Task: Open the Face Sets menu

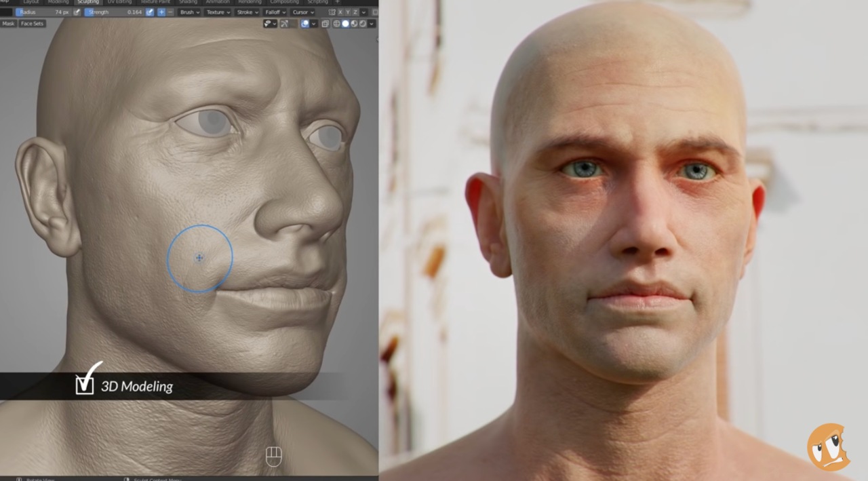Action: point(32,24)
